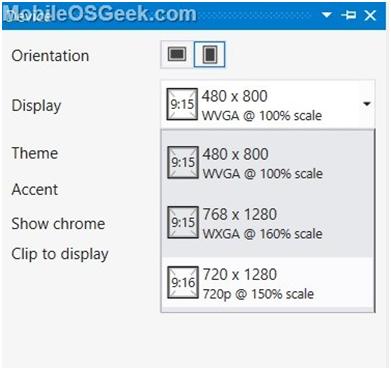Click the 9:15 icon beside WXGA list item

(183, 222)
